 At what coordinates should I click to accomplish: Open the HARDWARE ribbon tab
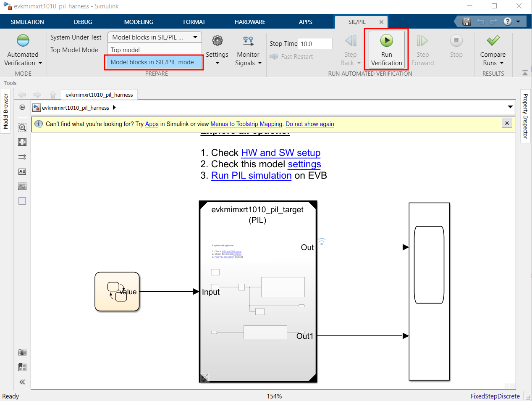tap(250, 22)
